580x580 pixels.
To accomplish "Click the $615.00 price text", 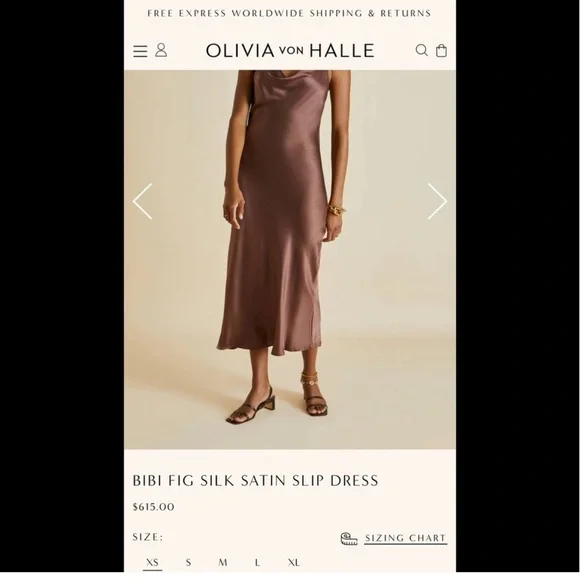I will [x=153, y=507].
